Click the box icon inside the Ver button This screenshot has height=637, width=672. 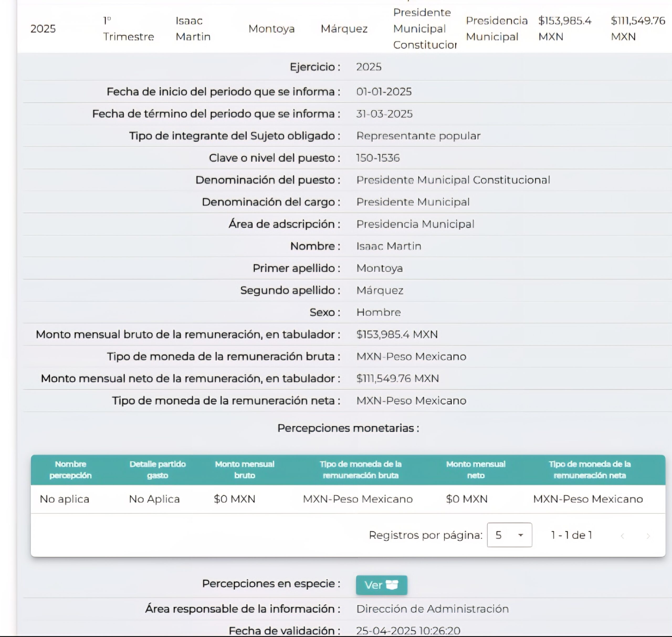pos(392,585)
